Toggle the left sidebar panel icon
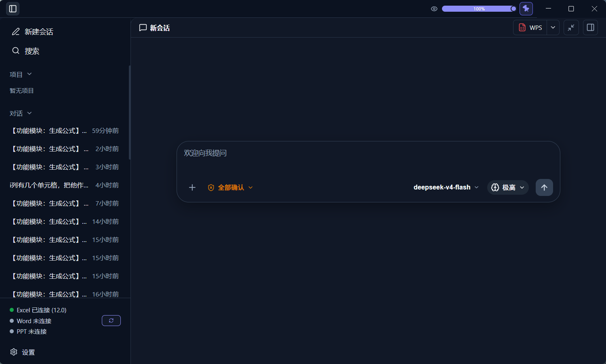Viewport: 606px width, 364px height. pos(13,9)
